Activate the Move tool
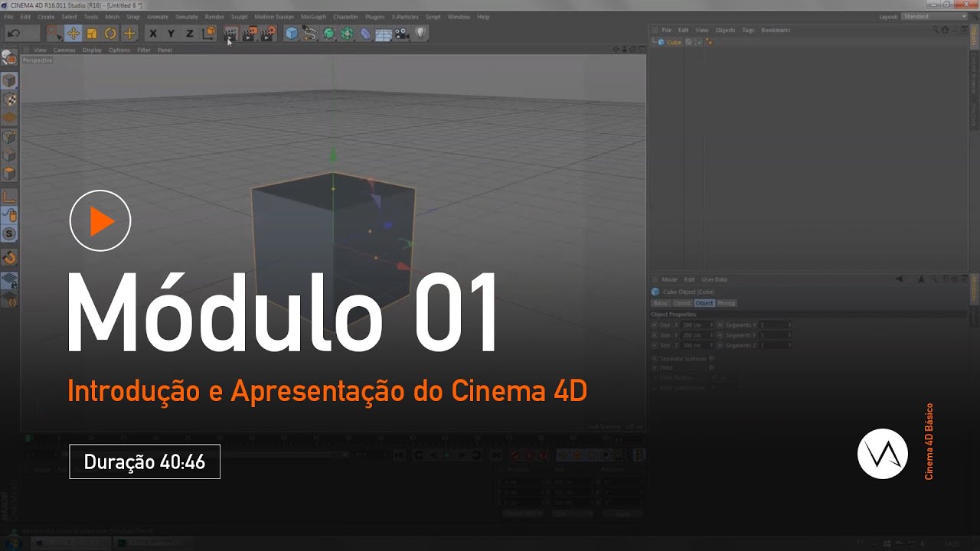 tap(73, 33)
